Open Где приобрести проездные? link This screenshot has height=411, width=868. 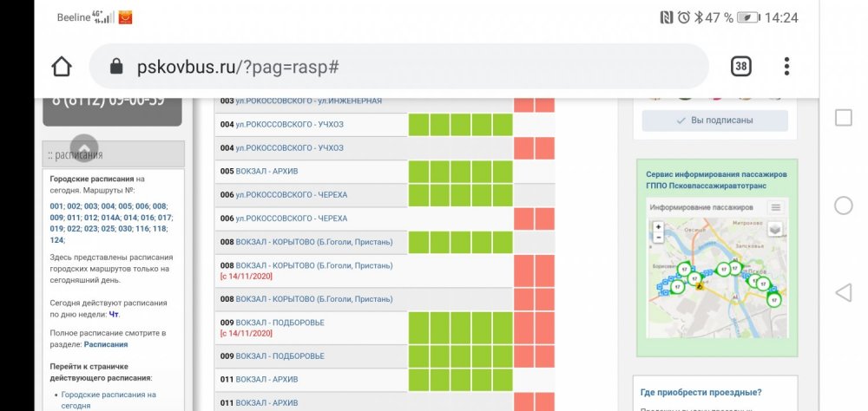pyautogui.click(x=700, y=393)
